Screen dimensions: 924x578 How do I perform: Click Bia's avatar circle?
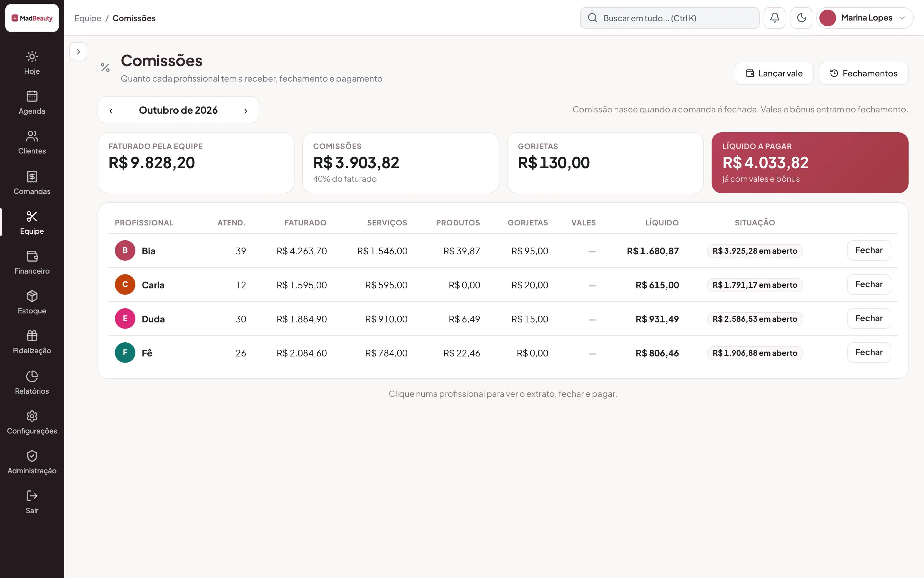[x=125, y=250]
